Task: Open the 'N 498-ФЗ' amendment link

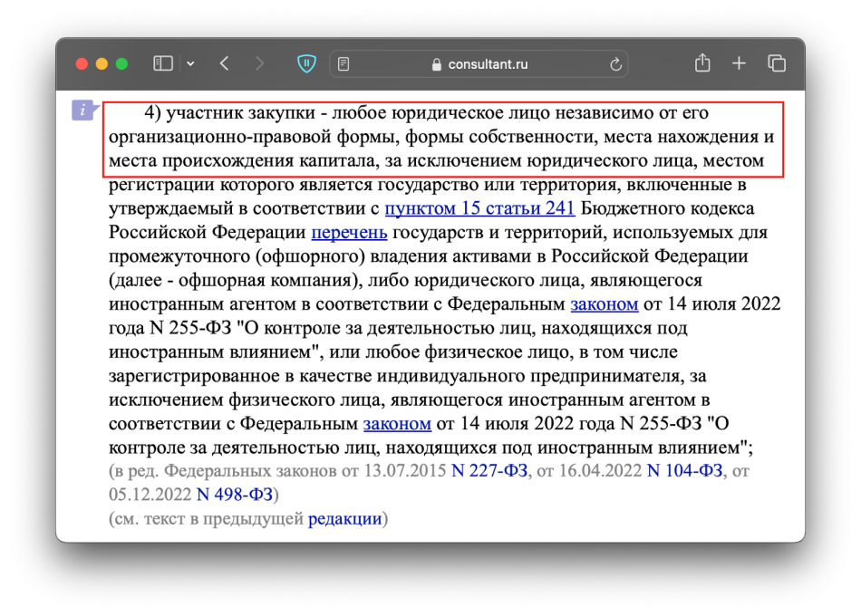Action: pyautogui.click(x=235, y=495)
